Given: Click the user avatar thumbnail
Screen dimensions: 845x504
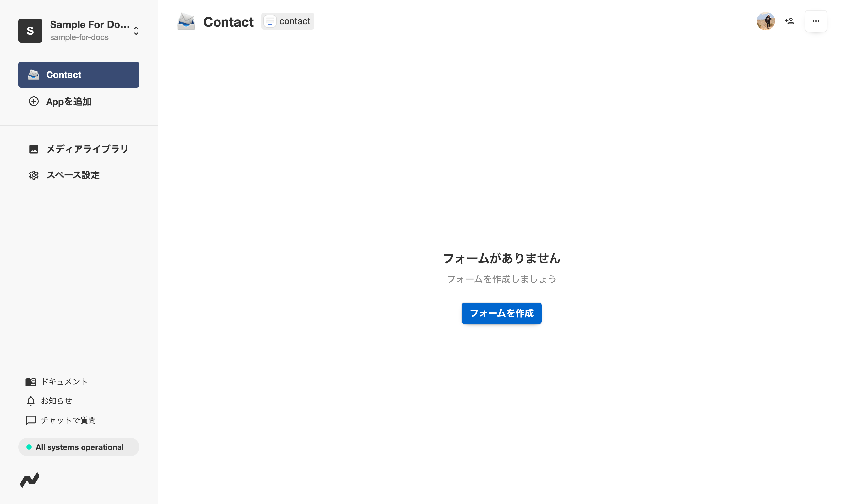Looking at the screenshot, I should coord(766,21).
